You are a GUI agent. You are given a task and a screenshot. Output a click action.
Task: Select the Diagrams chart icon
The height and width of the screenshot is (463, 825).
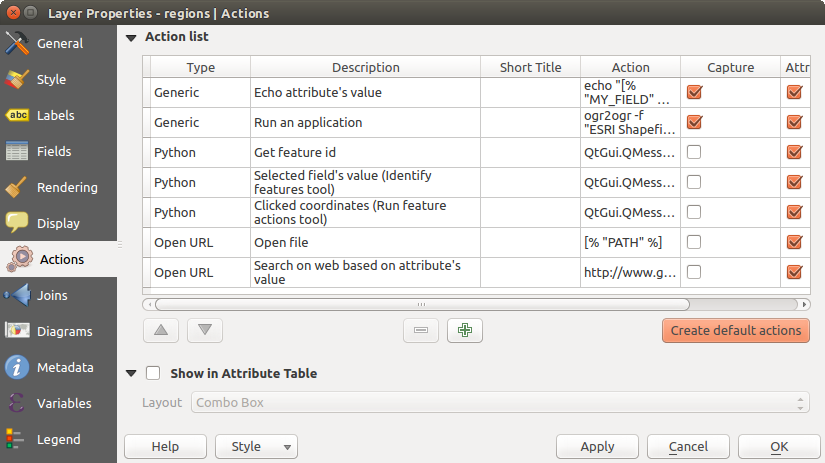tap(17, 332)
